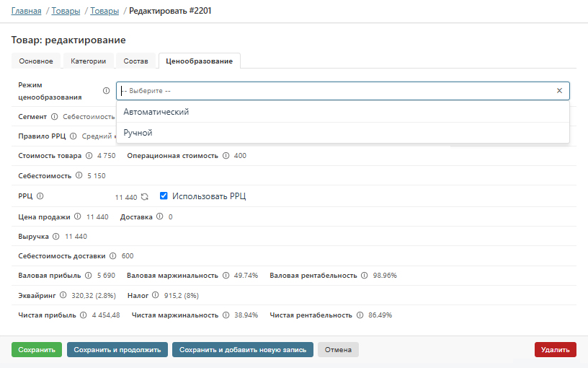Viewport: 588px width, 368px height.
Task: Click the Стоимость товара value 4 750
Action: 107,155
